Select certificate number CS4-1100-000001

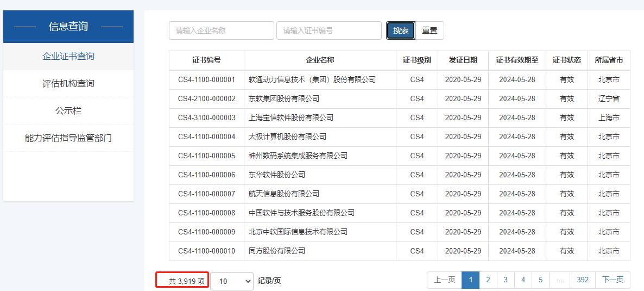coord(206,79)
